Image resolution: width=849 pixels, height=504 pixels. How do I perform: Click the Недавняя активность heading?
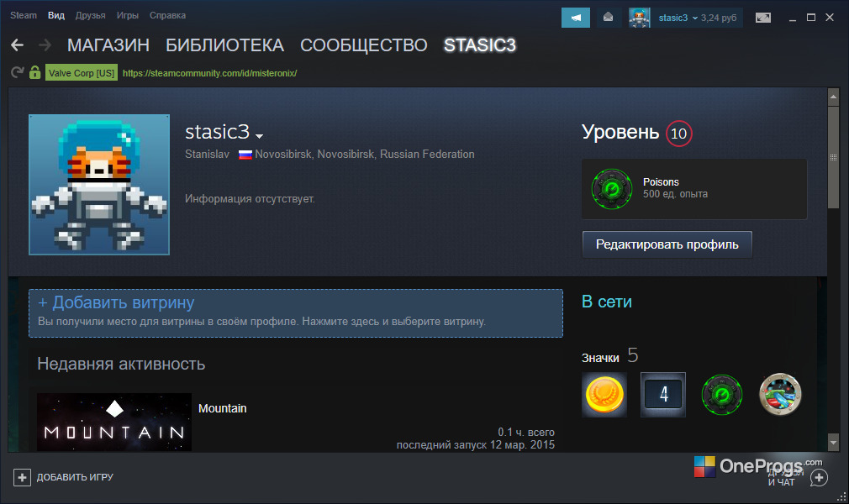click(121, 364)
